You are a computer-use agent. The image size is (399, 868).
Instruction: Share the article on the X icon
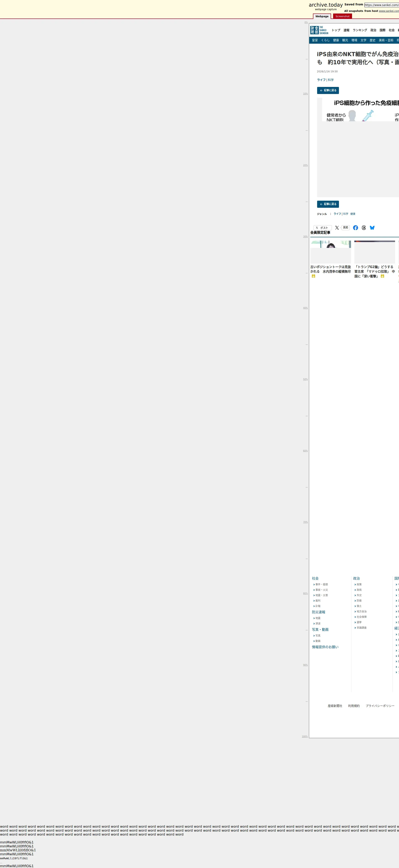click(337, 228)
